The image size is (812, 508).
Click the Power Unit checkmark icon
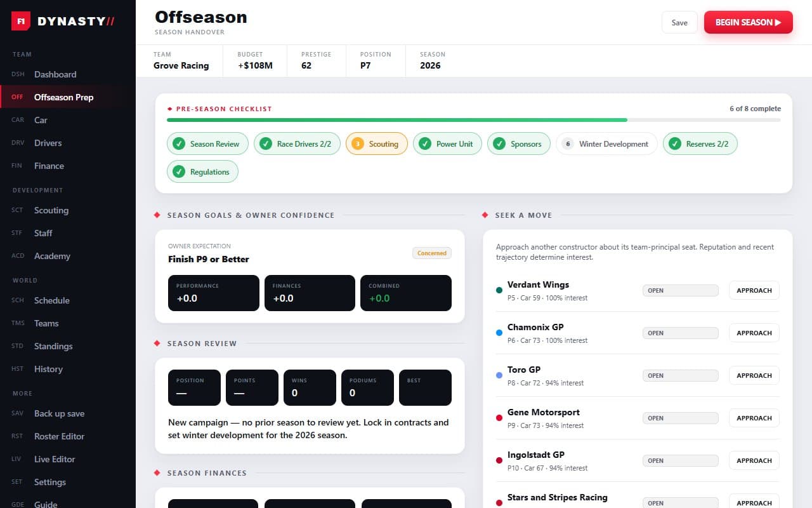(x=425, y=144)
